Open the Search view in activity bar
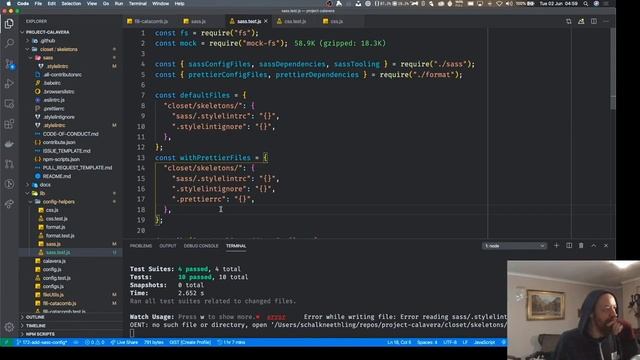The image size is (640, 360). pos(9,43)
